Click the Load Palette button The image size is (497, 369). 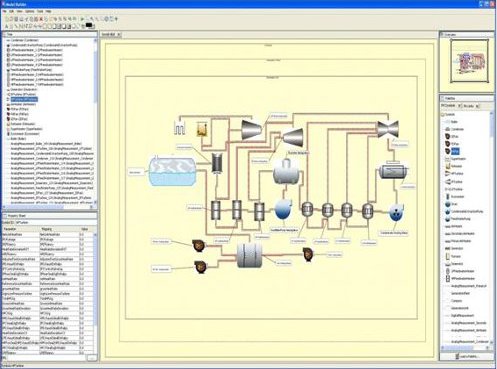(x=467, y=356)
